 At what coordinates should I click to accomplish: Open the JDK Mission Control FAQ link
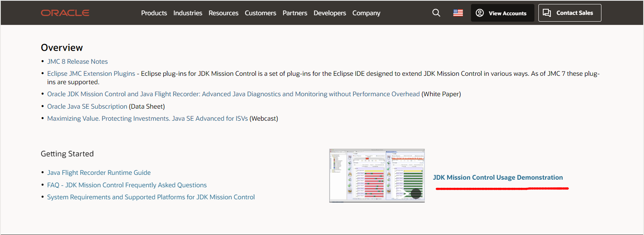tap(127, 185)
